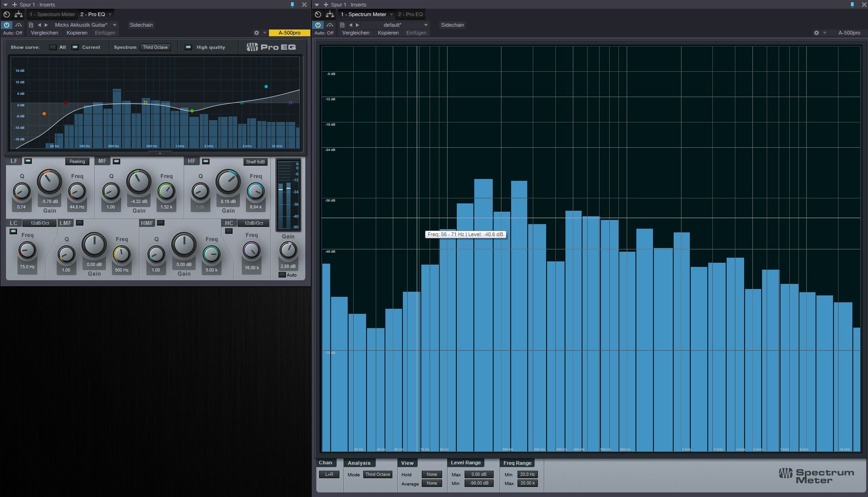Go to next preset in Spectrum Meter
Screen dimensions: 868x497
(357, 25)
